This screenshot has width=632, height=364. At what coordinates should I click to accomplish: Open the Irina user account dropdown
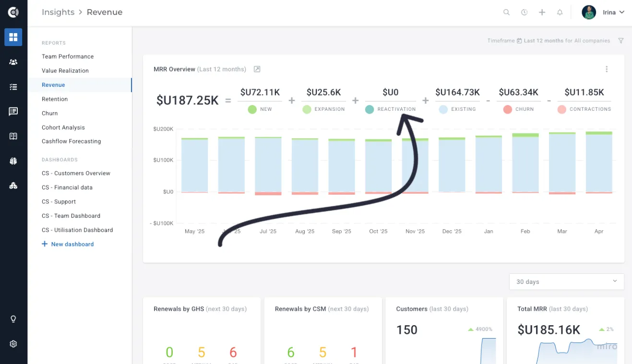click(x=603, y=12)
